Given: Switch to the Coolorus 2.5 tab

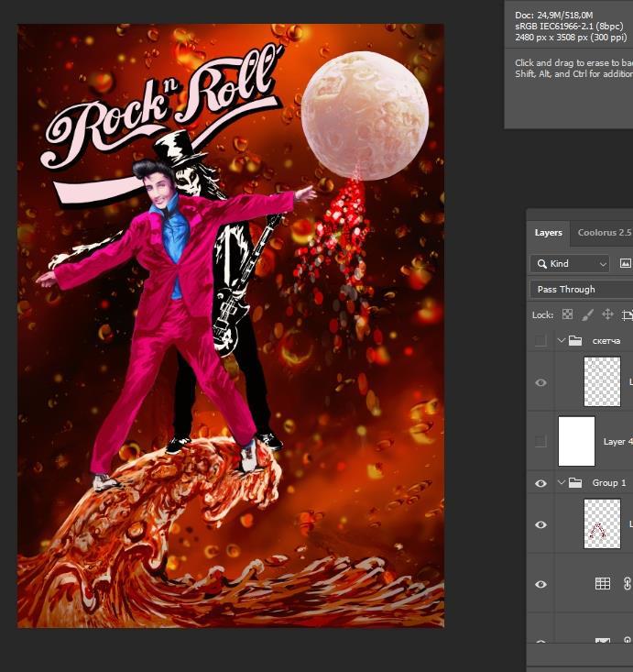Looking at the screenshot, I should pos(604,233).
